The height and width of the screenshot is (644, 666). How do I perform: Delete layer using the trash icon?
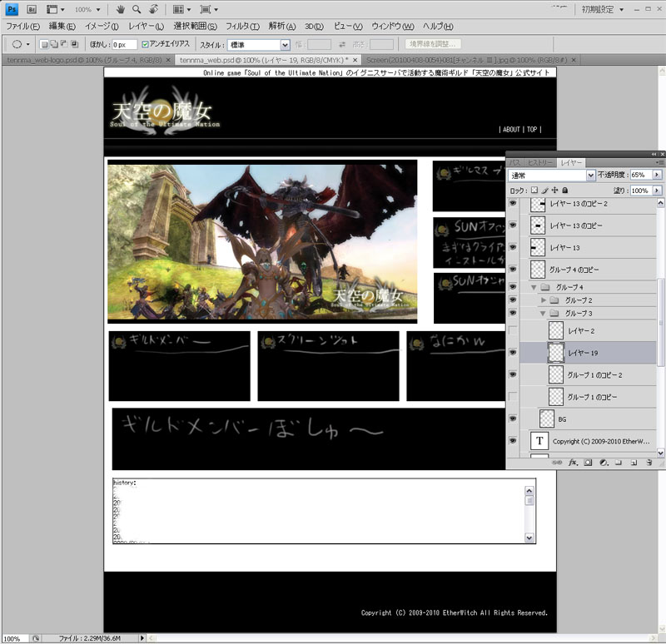(648, 462)
